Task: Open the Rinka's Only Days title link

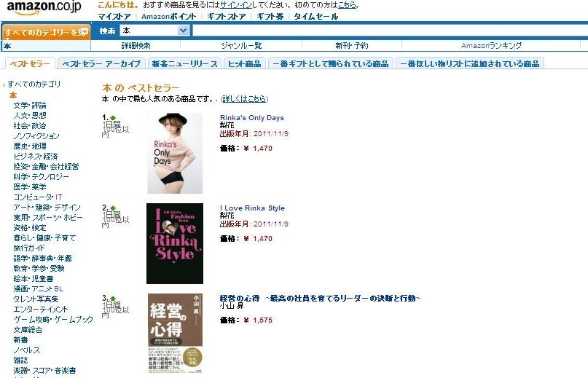Action: coord(251,118)
